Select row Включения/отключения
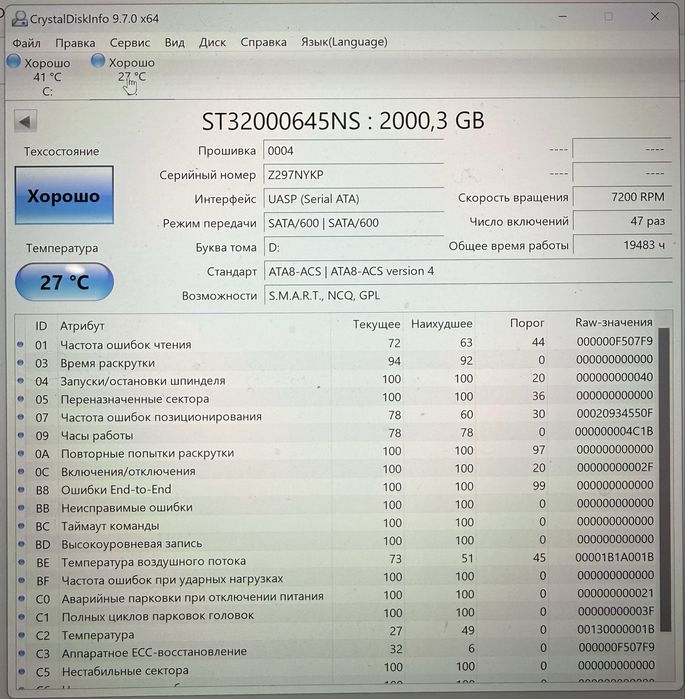Viewport: 685px width, 699px height. pyautogui.click(x=336, y=470)
